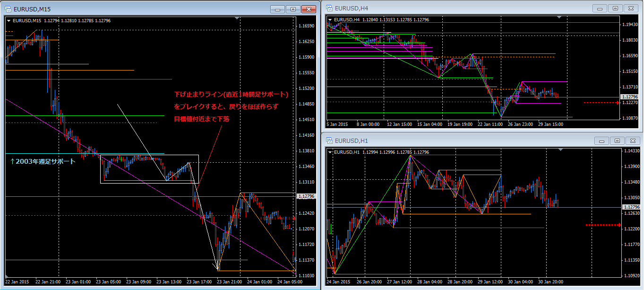Minimize the EURUSD,M15 chart window
The height and width of the screenshot is (290, 644).
[278, 9]
